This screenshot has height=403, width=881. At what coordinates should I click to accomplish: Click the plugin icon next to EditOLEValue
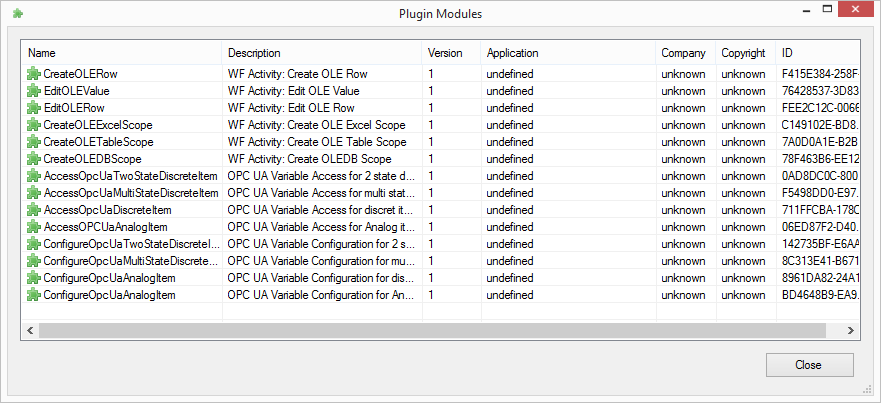pos(34,91)
